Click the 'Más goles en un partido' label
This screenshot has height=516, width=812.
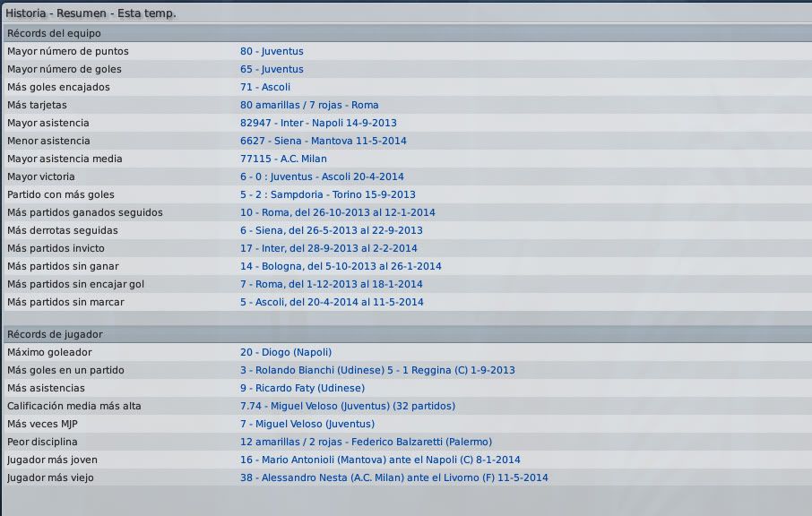(65, 371)
